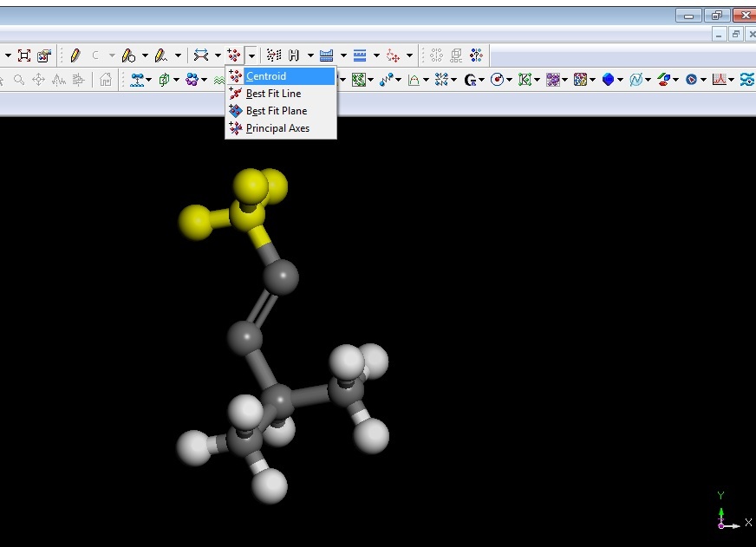The height and width of the screenshot is (547, 756).
Task: Click the blue build-layer module icon
Action: pyautogui.click(x=137, y=80)
